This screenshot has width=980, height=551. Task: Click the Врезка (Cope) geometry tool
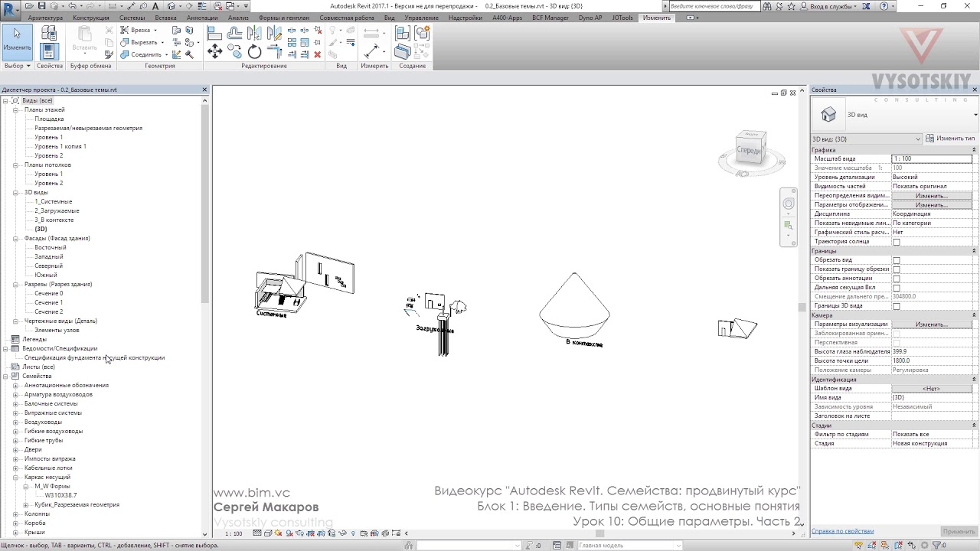pos(138,31)
